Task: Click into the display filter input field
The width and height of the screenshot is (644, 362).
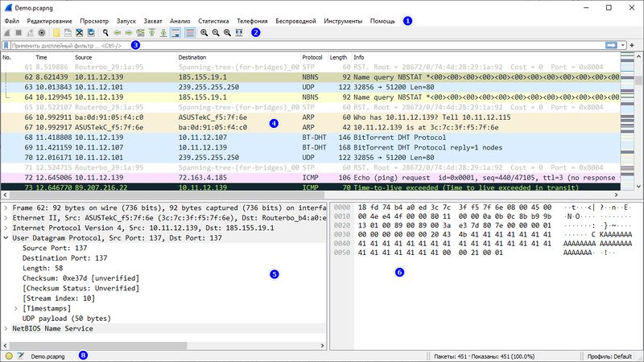Action: click(x=308, y=46)
